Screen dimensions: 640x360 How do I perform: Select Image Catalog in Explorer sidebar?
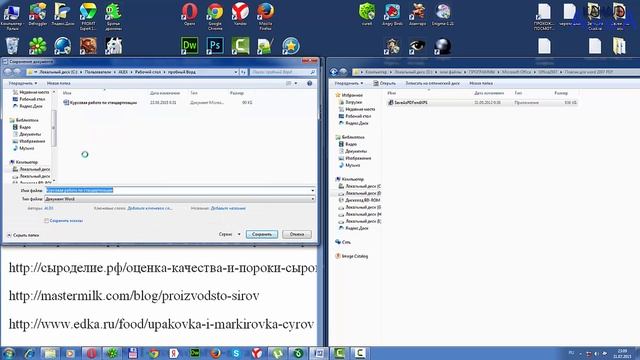coord(351,256)
